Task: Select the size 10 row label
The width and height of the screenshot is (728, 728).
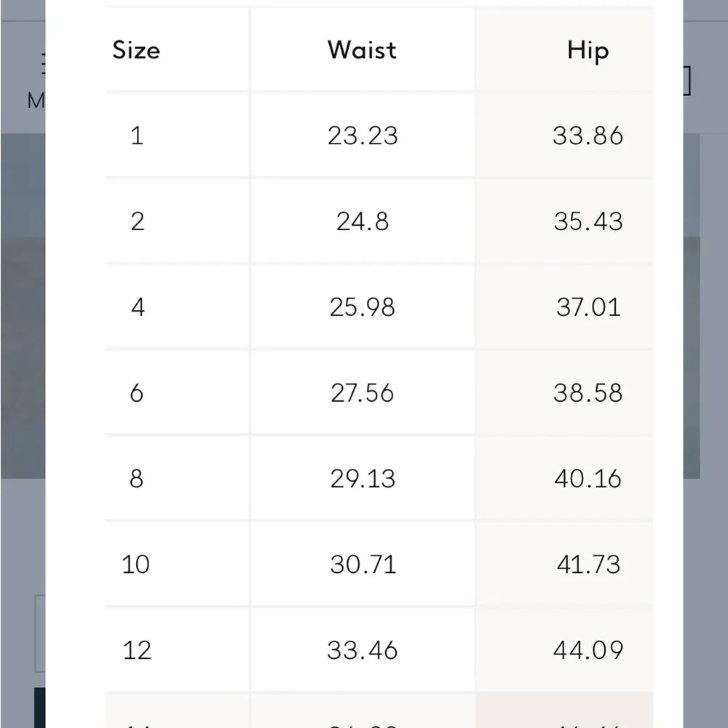Action: 136,564
